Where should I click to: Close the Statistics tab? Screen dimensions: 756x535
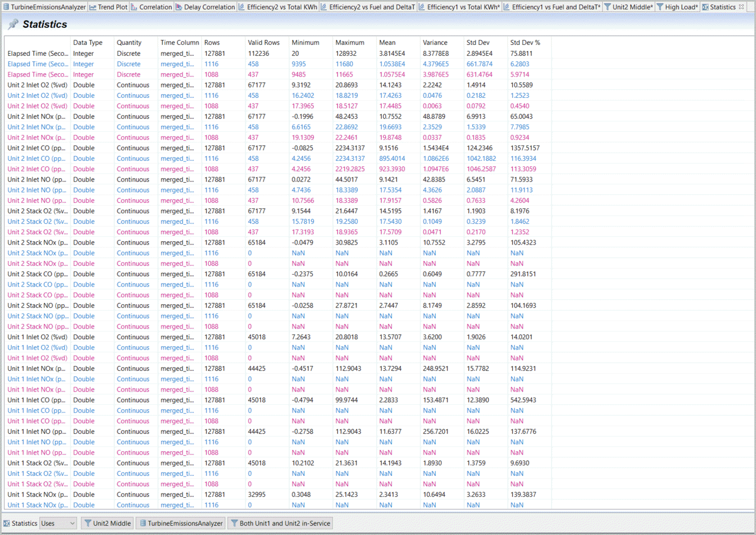pos(741,7)
